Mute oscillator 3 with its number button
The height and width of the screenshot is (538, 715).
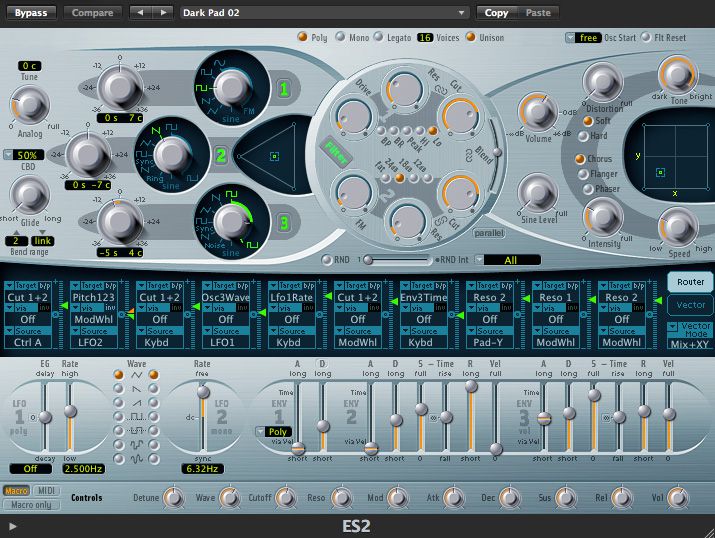click(284, 223)
